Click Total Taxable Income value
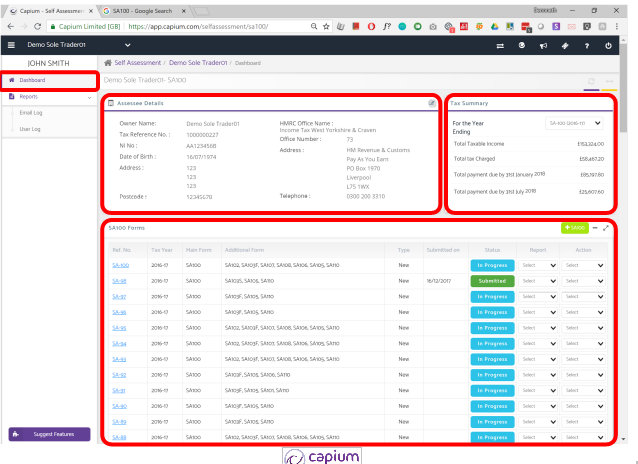 591,144
